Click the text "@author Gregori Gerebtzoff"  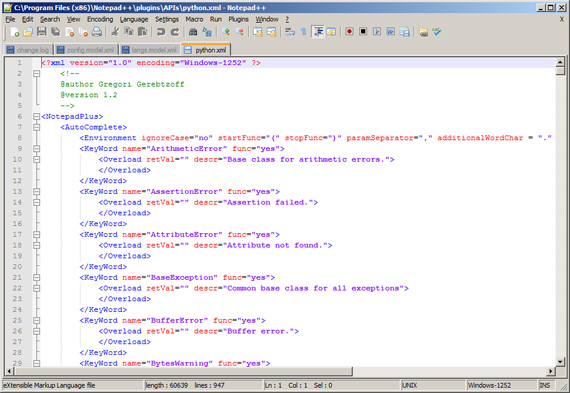pos(122,84)
